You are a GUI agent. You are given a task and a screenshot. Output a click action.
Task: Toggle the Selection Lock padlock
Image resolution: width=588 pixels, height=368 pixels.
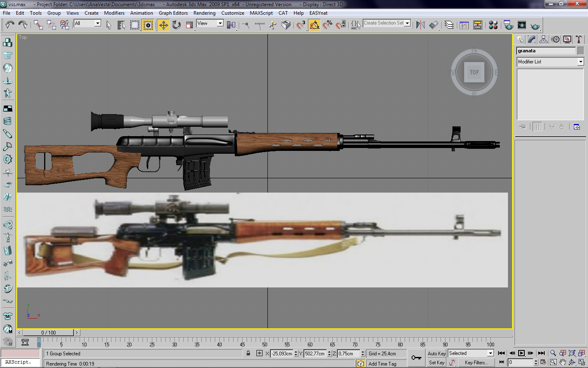pos(248,353)
